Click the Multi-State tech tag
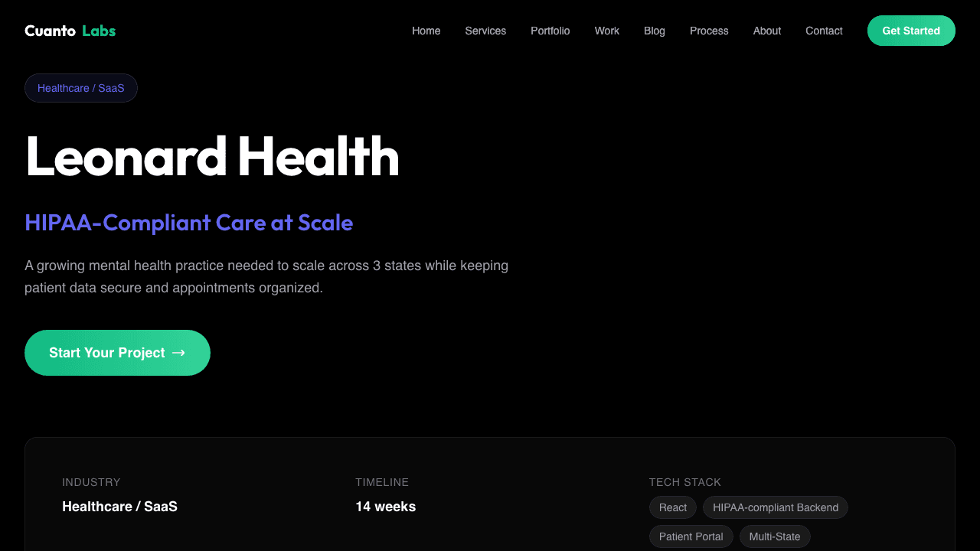 pos(775,536)
